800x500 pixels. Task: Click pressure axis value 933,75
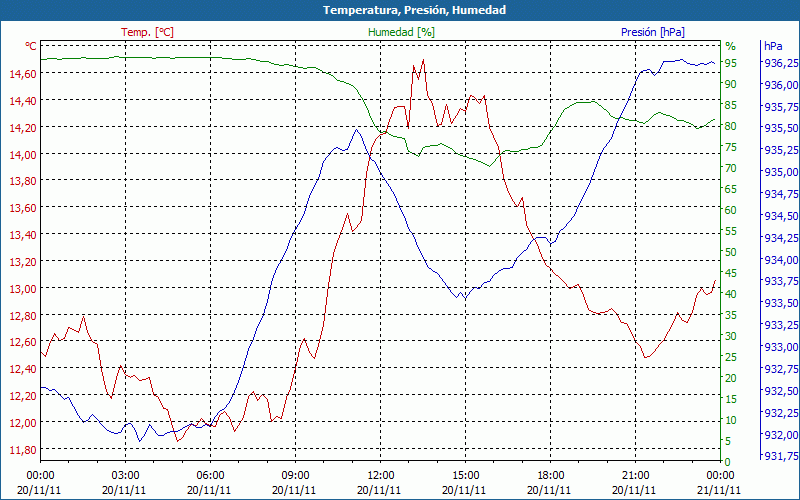point(781,281)
